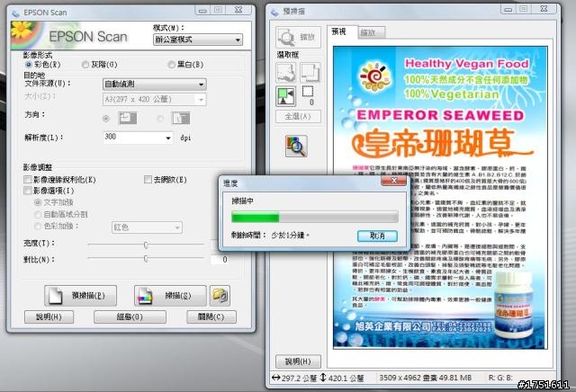This screenshot has height=392, width=576.
Task: Cancel scan with 取消 button
Action: click(377, 236)
